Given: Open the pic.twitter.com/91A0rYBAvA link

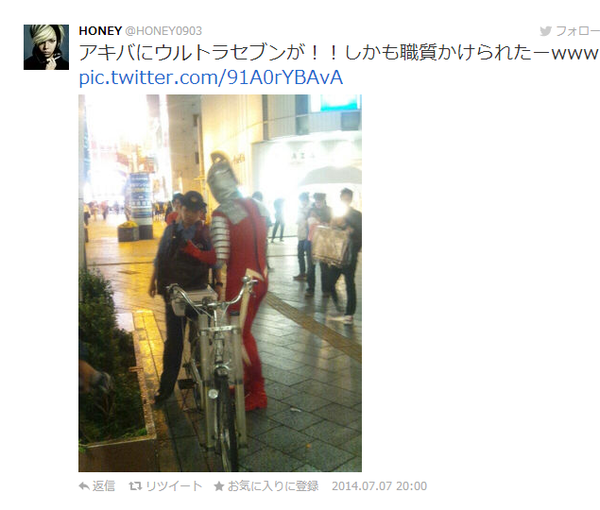Looking at the screenshot, I should 211,78.
